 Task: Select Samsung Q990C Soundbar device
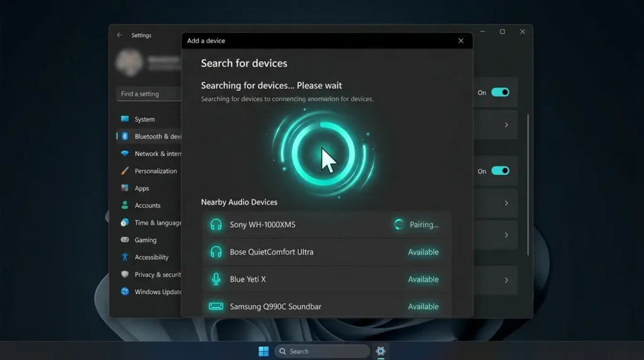[x=327, y=306]
